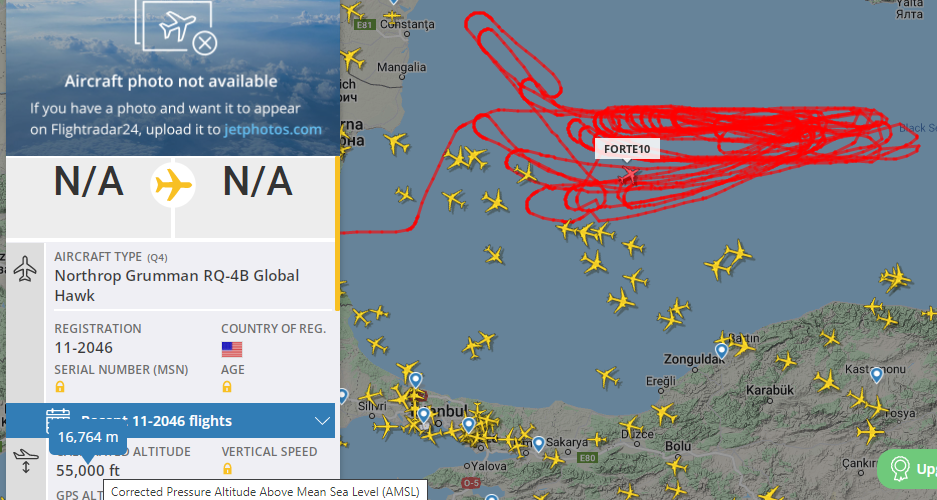Click the United States flag icon
Screen dimensions: 937x500
[x=232, y=349]
